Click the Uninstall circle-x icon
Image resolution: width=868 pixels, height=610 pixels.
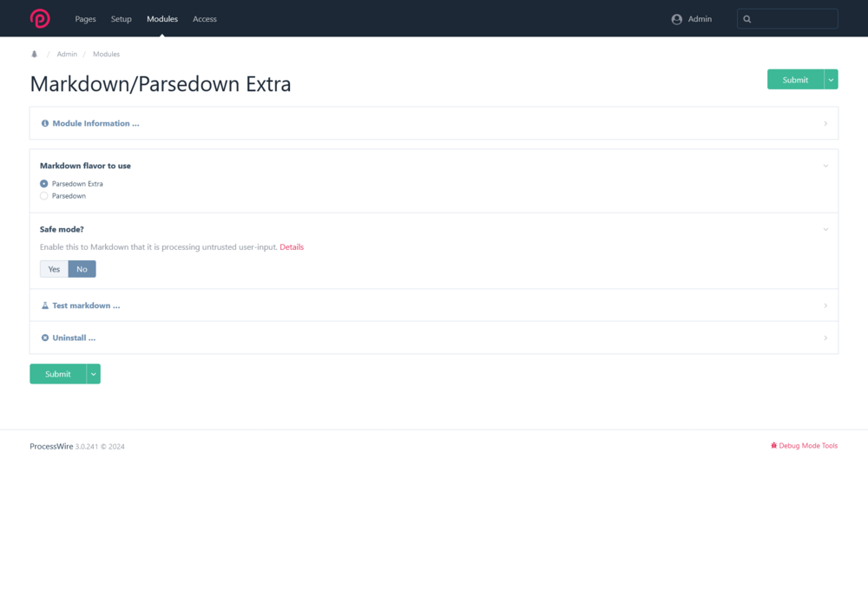pyautogui.click(x=45, y=338)
